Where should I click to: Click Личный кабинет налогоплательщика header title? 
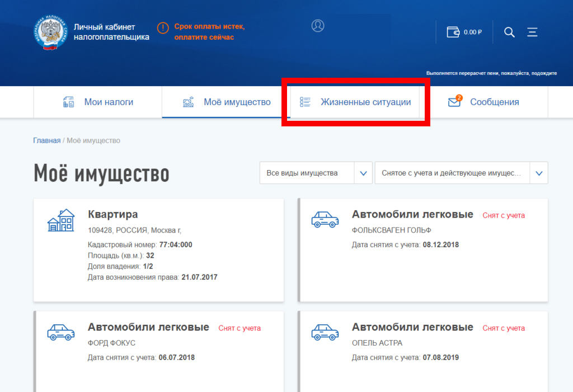[111, 32]
